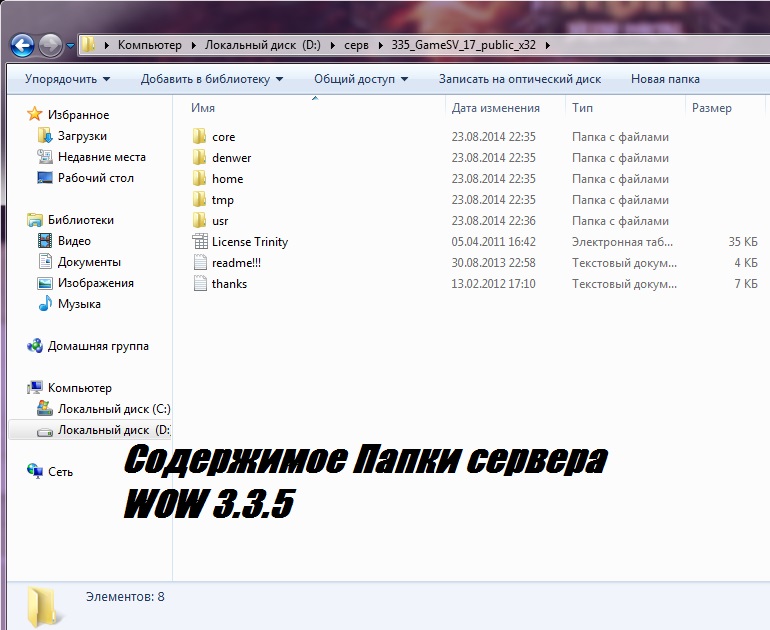Click the file name readme!!!
The image size is (770, 630).
coord(236,263)
